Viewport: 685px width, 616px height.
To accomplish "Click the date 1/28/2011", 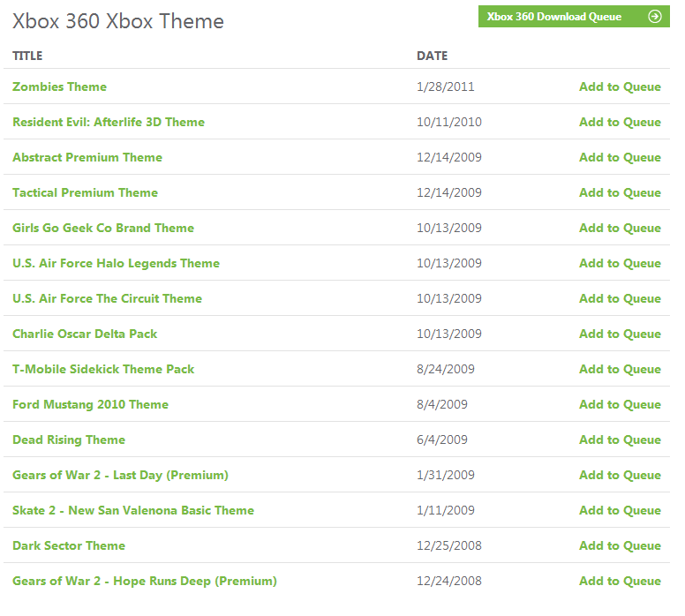I will point(446,86).
